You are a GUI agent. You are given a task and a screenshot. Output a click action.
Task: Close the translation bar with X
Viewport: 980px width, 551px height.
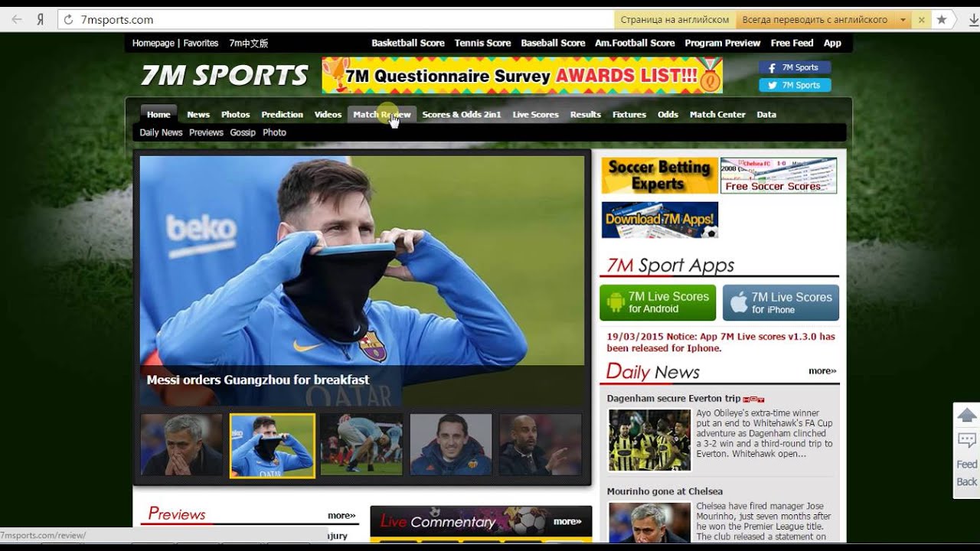[922, 20]
